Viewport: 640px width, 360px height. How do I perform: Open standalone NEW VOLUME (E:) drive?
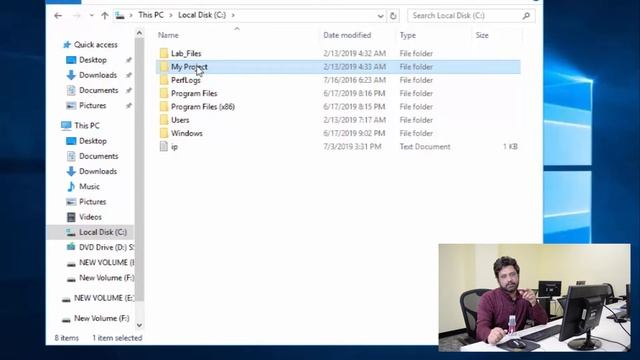click(104, 298)
